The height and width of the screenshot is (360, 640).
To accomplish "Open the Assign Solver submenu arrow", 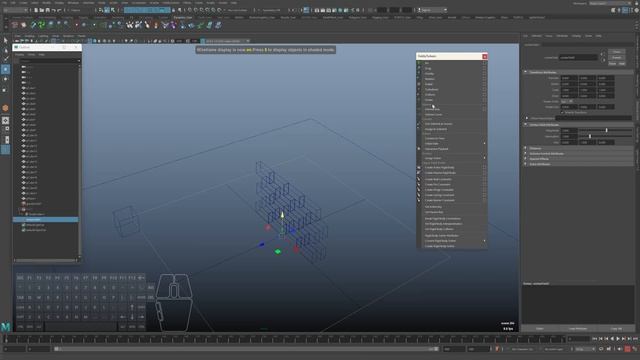I will [484, 158].
